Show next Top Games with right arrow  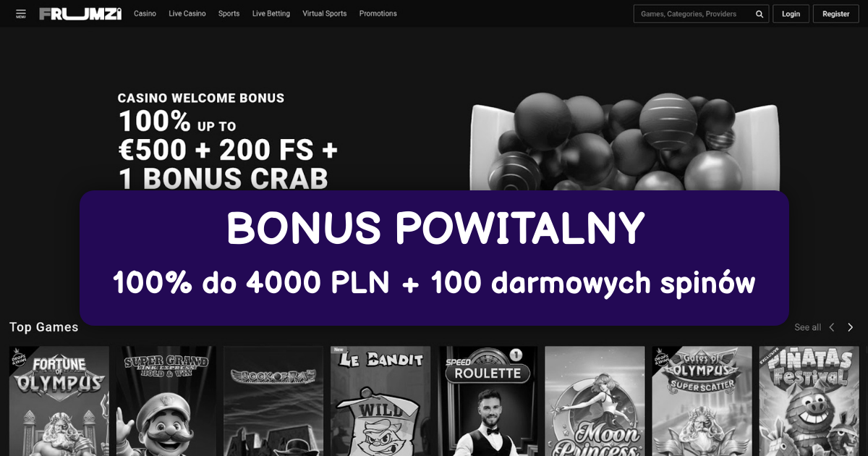pos(851,327)
